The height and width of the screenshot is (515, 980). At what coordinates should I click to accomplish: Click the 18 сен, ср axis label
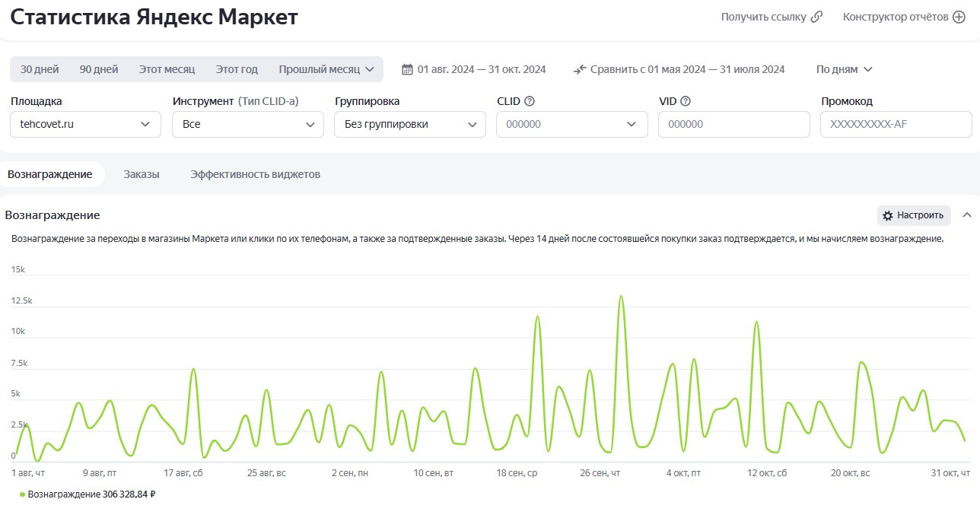tap(517, 473)
